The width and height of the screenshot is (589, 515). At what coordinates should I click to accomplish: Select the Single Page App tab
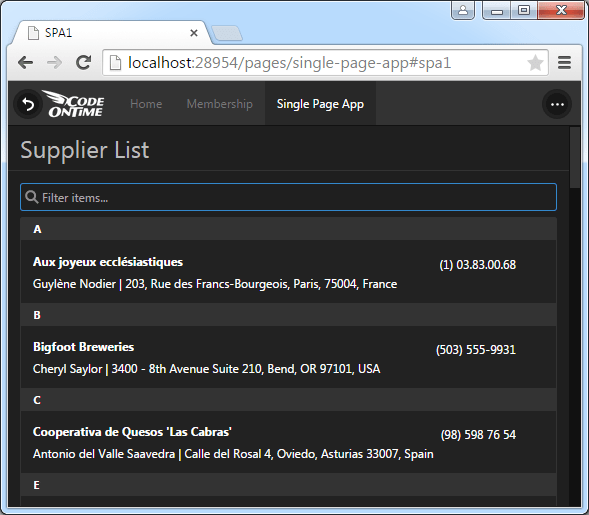(320, 104)
